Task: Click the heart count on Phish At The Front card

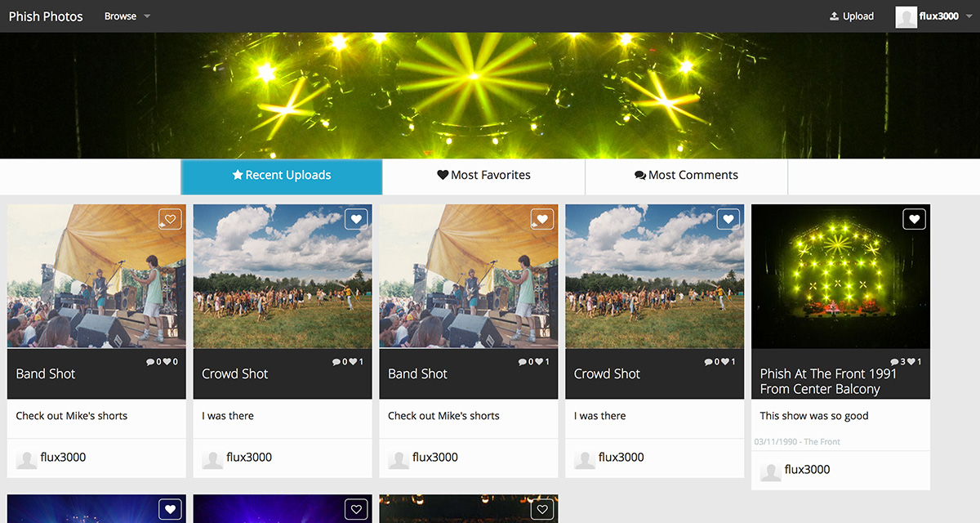Action: [x=915, y=361]
